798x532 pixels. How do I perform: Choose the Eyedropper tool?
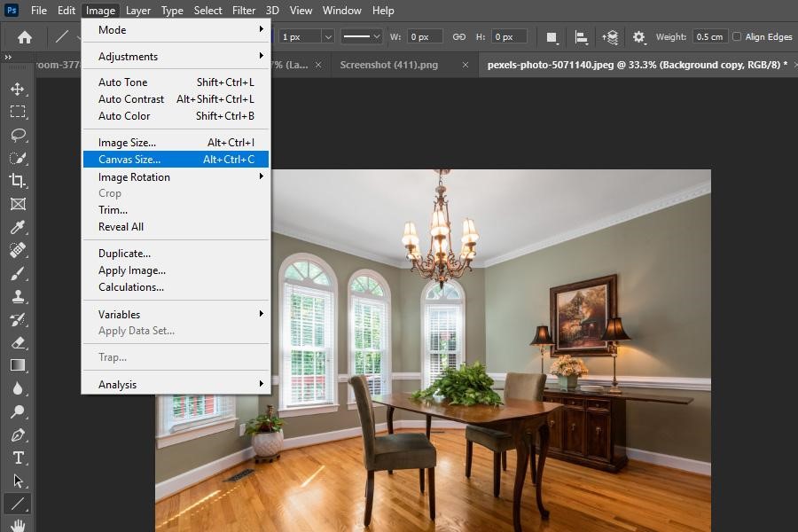click(x=18, y=227)
